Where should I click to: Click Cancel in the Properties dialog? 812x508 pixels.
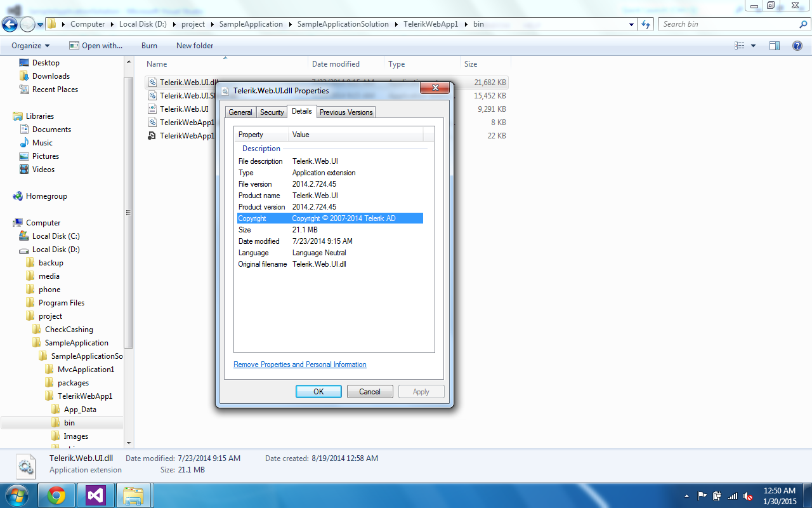click(x=370, y=392)
